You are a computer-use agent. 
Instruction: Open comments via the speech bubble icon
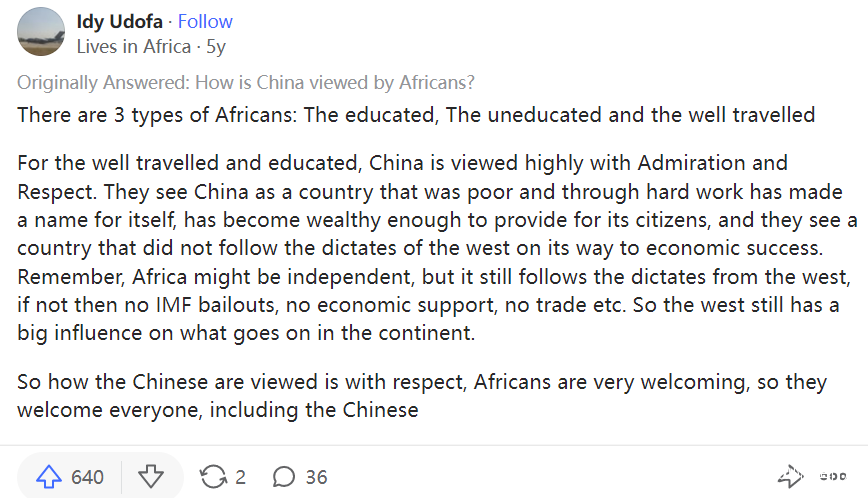click(x=284, y=477)
